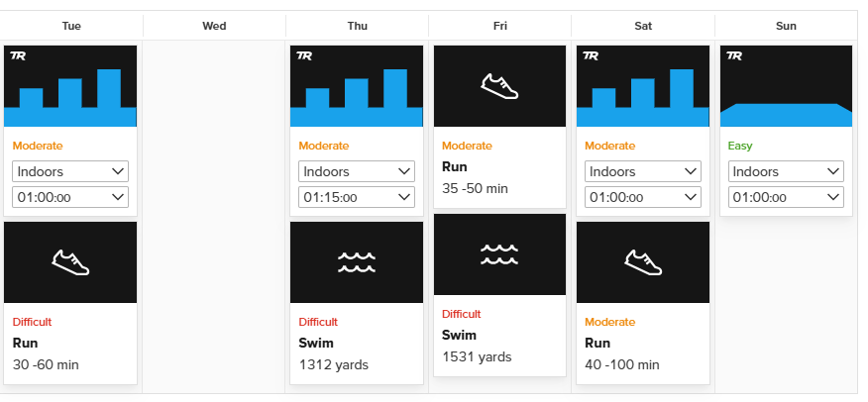
Task: Expand Sunday's Indoors location dropdown
Action: [786, 171]
